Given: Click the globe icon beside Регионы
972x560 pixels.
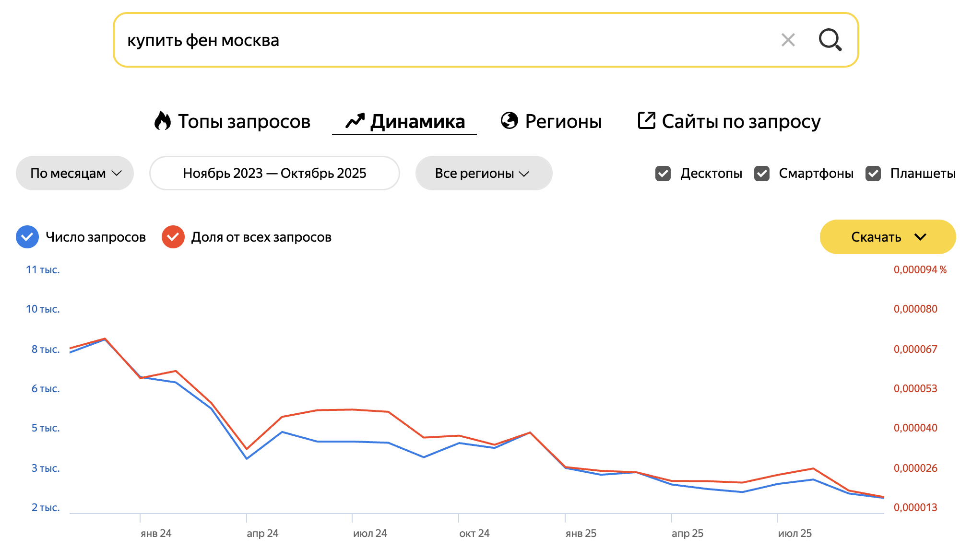Looking at the screenshot, I should point(509,121).
